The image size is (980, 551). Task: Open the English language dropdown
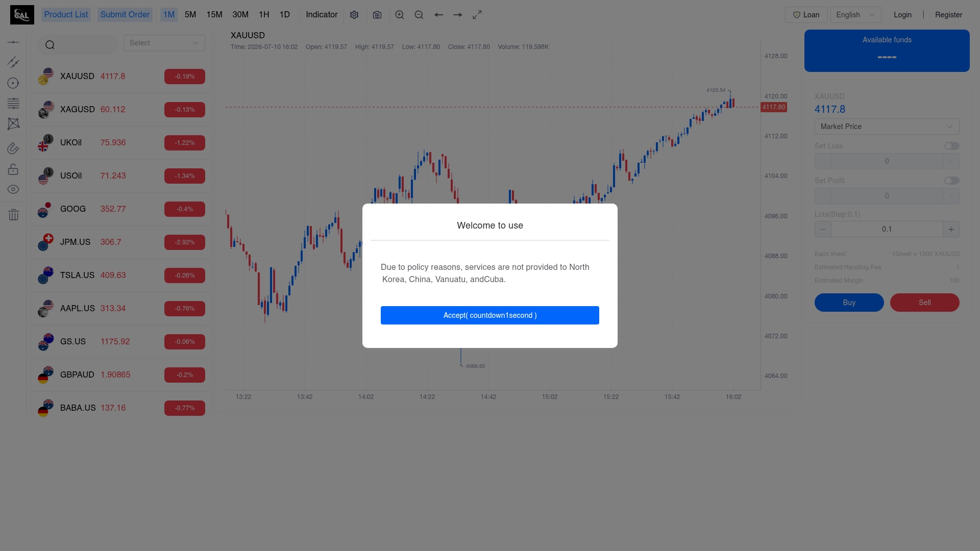coord(855,15)
